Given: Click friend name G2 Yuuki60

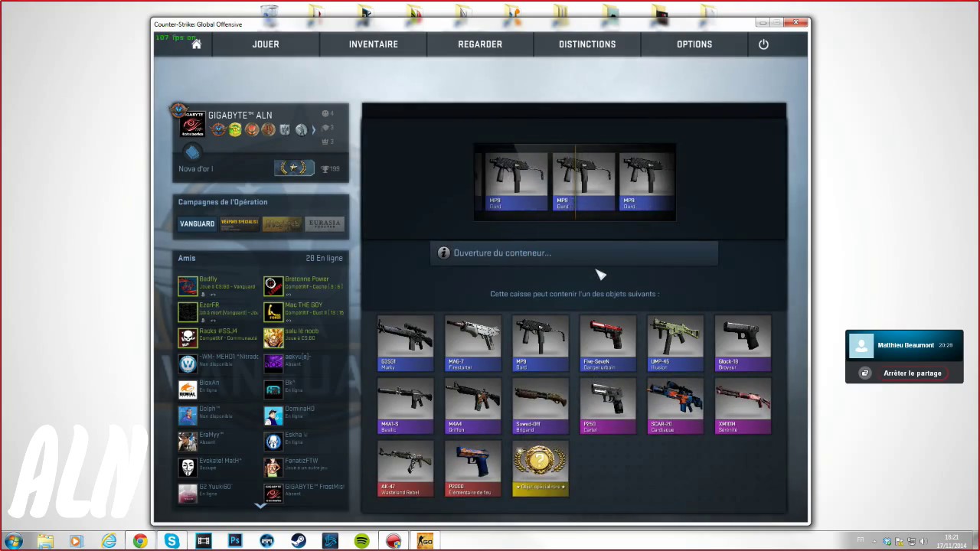Looking at the screenshot, I should coord(215,487).
